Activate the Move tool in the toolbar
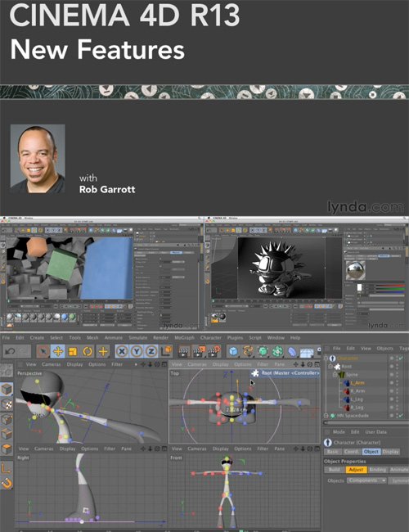 (x=57, y=351)
